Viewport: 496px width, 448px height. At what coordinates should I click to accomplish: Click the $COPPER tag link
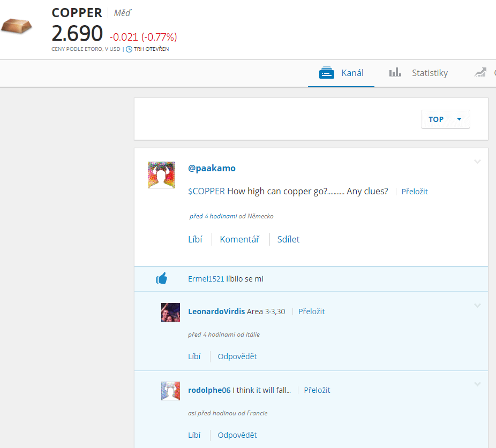tap(206, 191)
